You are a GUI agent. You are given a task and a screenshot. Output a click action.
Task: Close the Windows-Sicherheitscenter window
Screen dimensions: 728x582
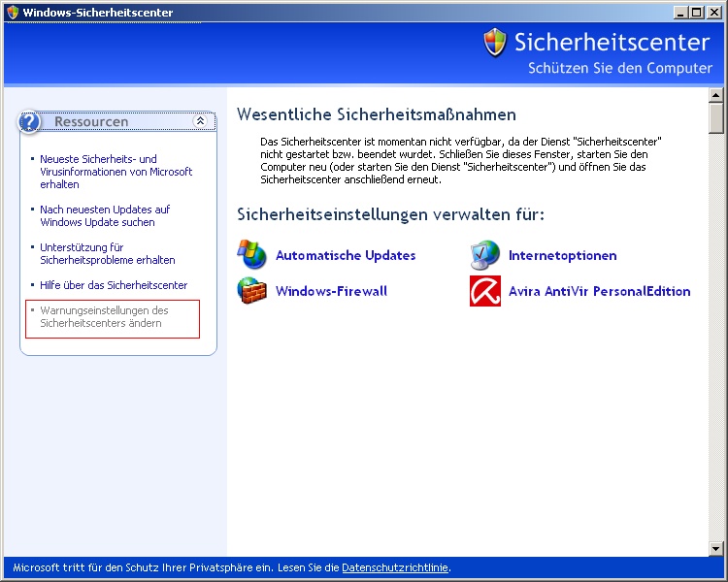click(713, 13)
